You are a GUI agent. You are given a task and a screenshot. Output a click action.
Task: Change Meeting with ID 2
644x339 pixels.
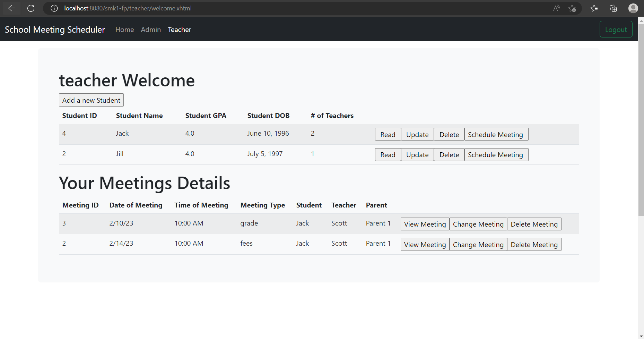tap(478, 244)
